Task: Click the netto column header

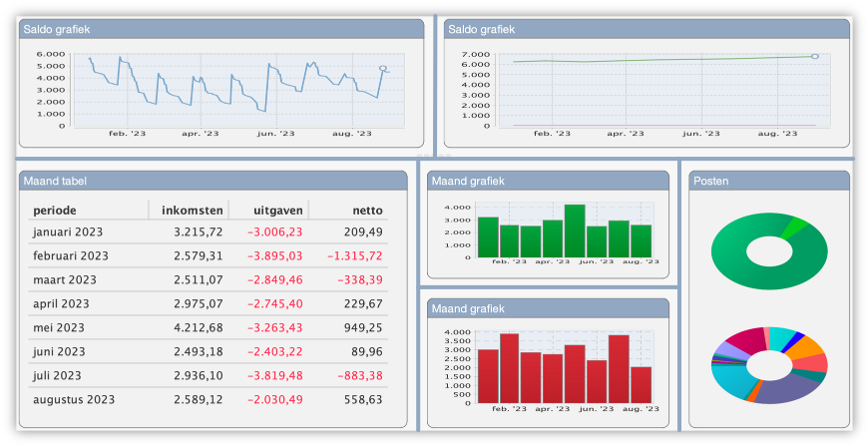Action: pos(366,211)
